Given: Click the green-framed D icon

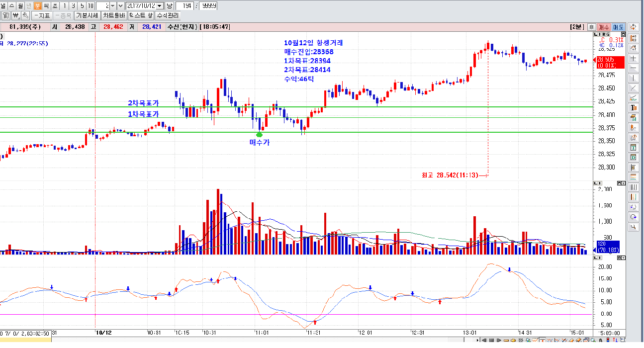Looking at the screenshot, I should (634, 158).
